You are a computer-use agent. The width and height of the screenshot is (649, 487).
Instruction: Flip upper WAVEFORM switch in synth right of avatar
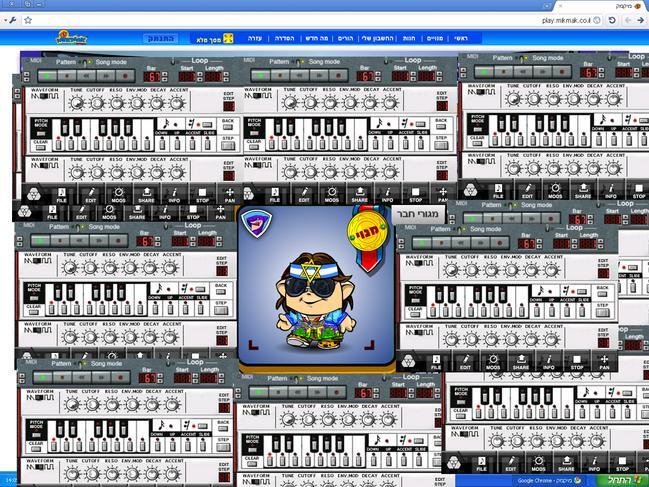point(419,263)
